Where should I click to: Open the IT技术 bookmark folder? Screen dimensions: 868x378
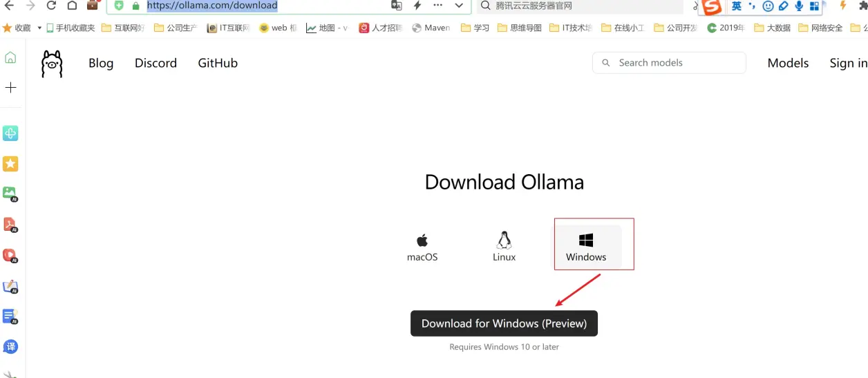pyautogui.click(x=571, y=28)
